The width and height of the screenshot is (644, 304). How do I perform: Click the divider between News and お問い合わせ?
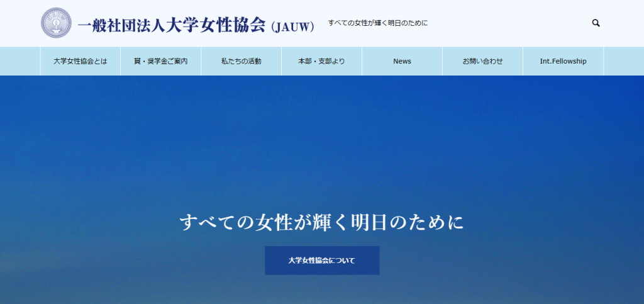tap(442, 62)
